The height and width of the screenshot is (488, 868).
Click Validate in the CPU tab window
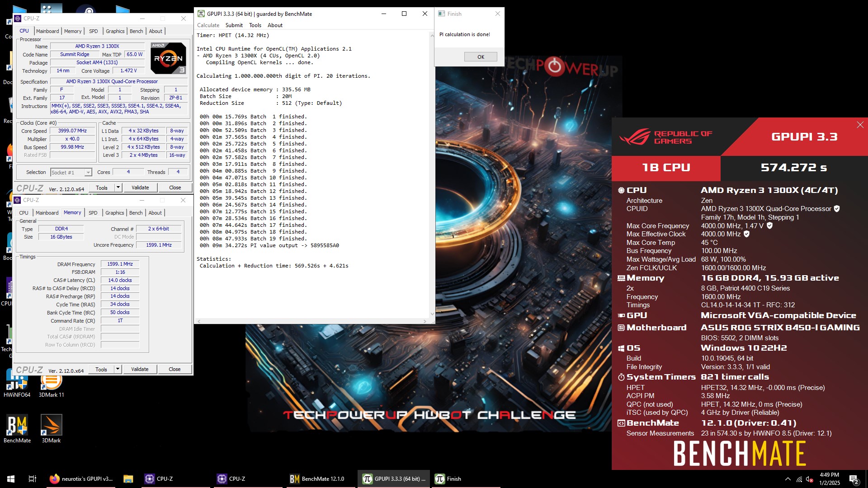tap(140, 188)
